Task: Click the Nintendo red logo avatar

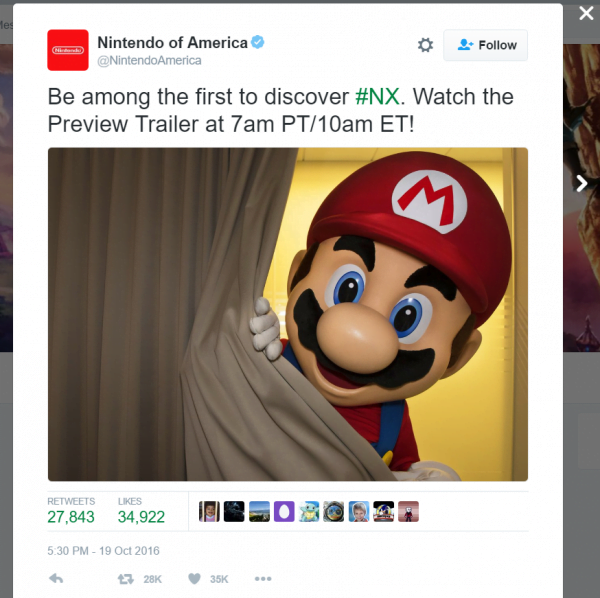Action: [68, 50]
